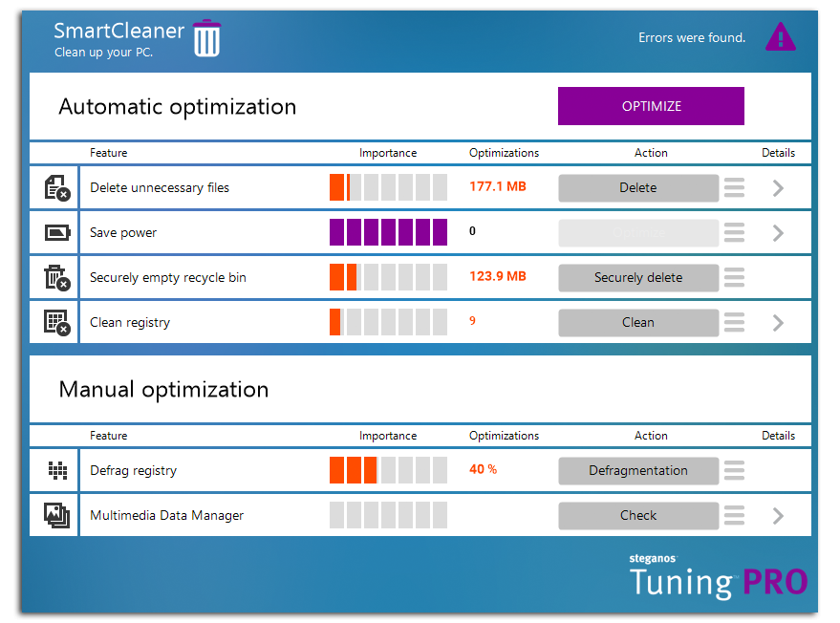Click the 'Securely empty recycle bin' label
Screen dimensions: 840x623
[168, 278]
